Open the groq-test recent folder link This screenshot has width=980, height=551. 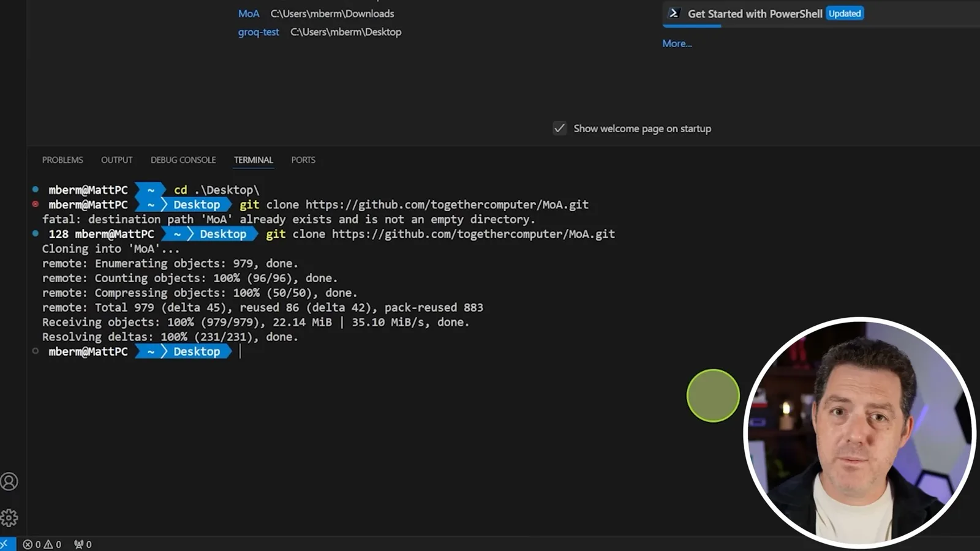pos(258,32)
